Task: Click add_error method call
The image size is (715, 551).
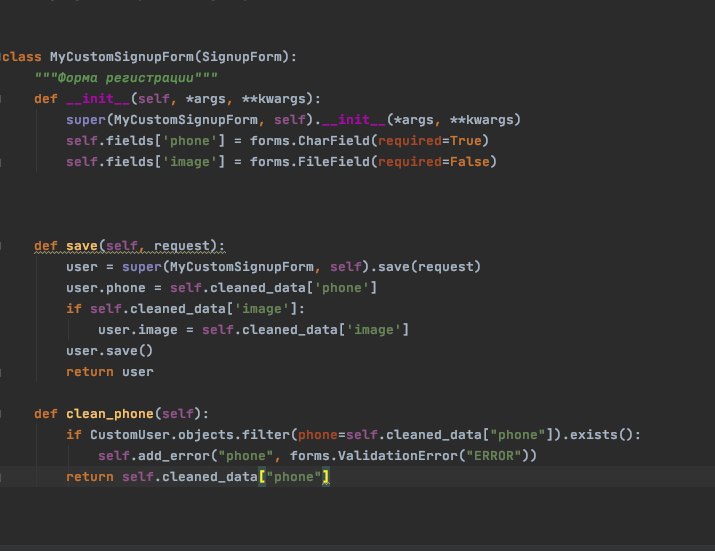Action: click(173, 456)
